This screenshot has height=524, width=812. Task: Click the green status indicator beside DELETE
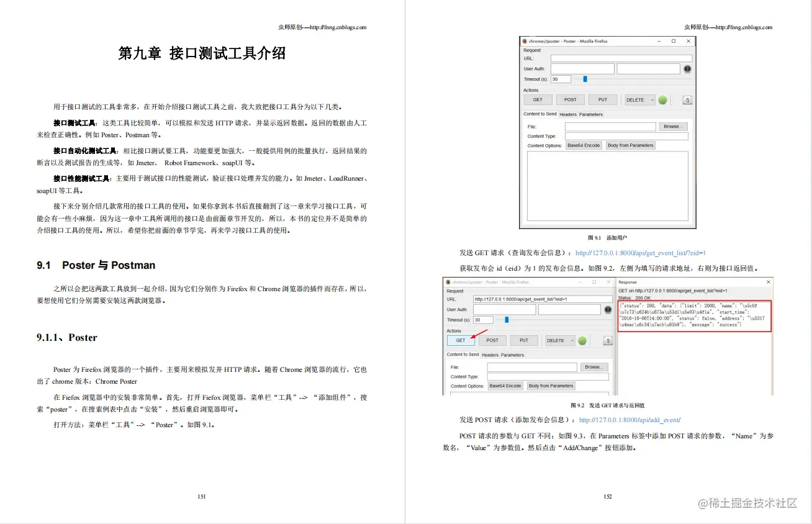[662, 100]
